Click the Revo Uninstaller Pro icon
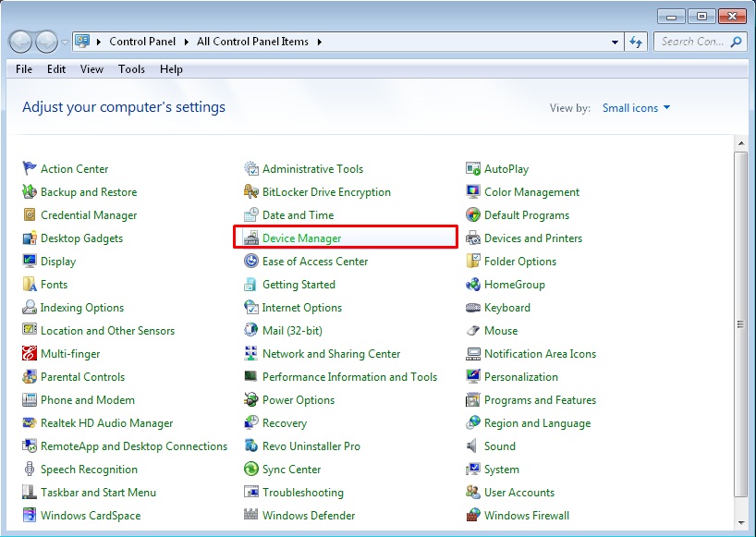This screenshot has height=537, width=756. tap(251, 445)
